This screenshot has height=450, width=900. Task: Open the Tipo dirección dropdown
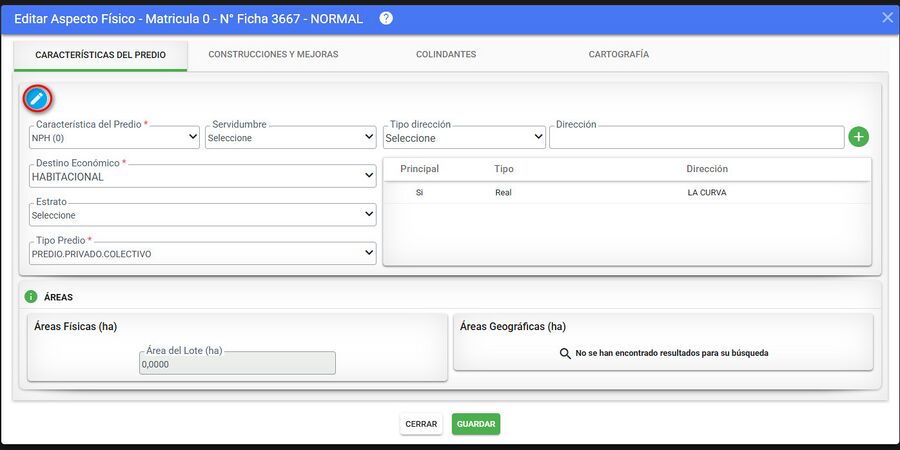click(464, 137)
